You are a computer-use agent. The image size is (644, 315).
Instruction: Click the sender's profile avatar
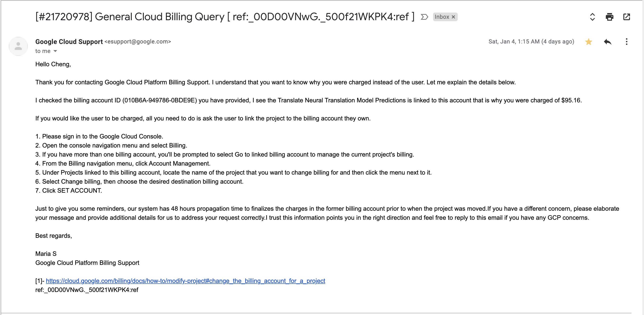click(18, 46)
